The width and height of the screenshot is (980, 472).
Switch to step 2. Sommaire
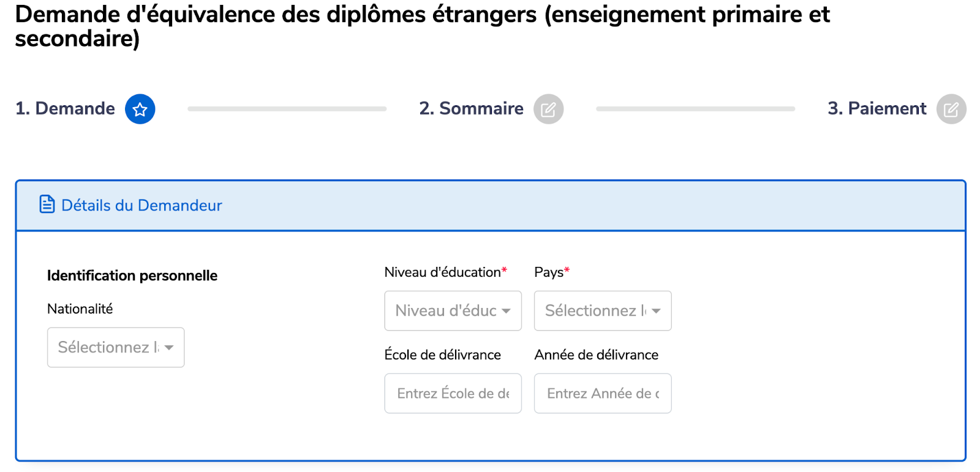(471, 108)
